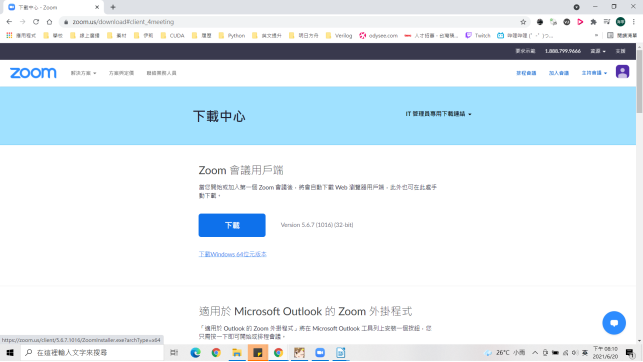643x362 pixels.
Task: Open the Zoom account avatar
Action: (622, 72)
